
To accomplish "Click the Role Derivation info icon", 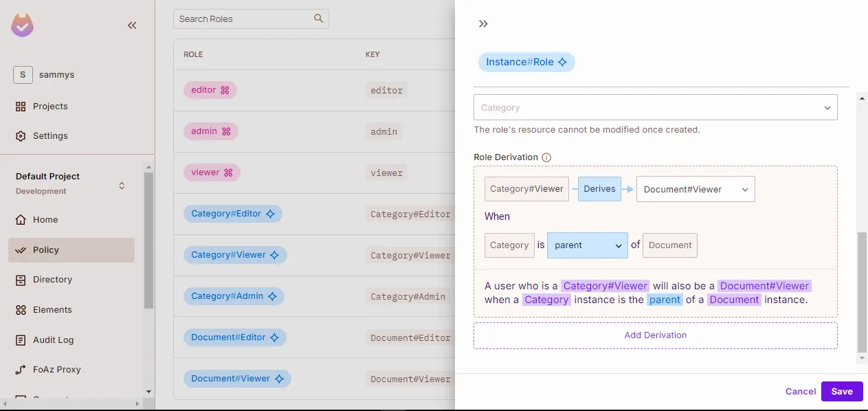I will [546, 157].
